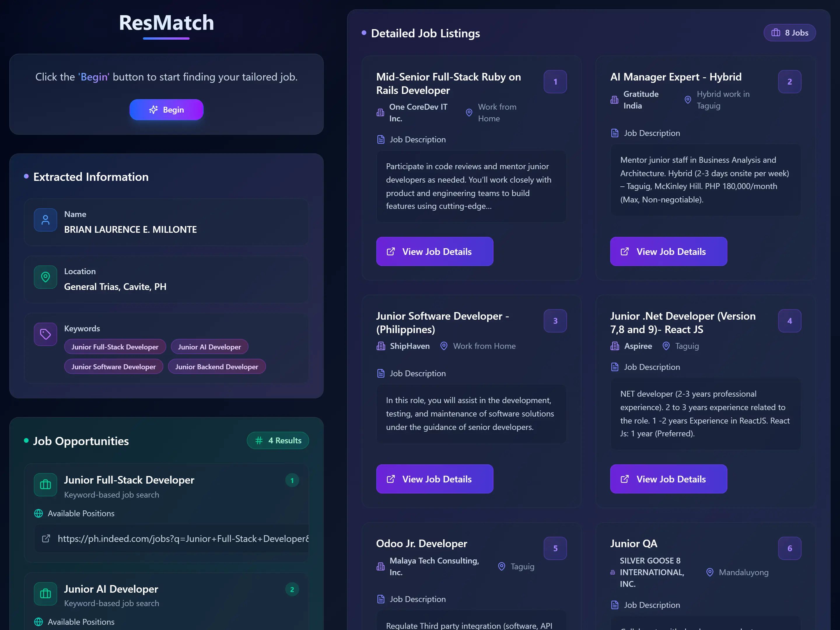Viewport: 840px width, 630px height.
Task: Select the Junior AI Developer keyword chip
Action: [x=209, y=346]
